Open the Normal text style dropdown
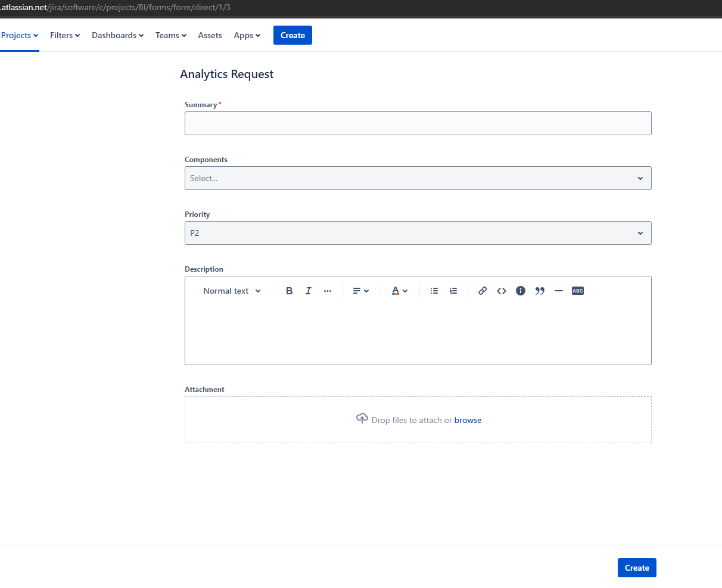This screenshot has width=722, height=588. [x=232, y=291]
